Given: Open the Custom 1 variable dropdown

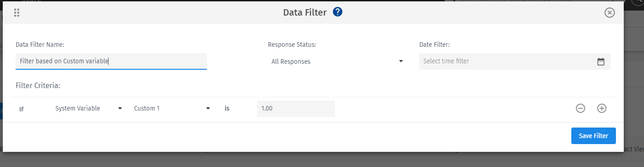Looking at the screenshot, I should [172, 108].
